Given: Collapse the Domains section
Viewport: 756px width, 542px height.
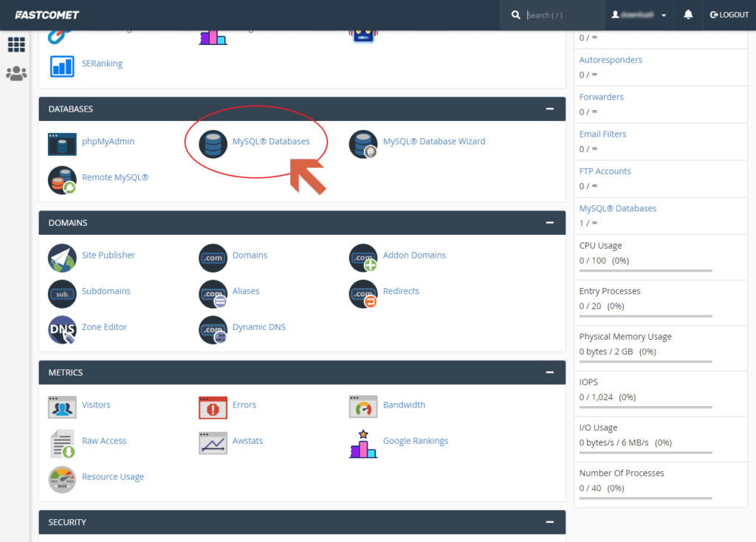Looking at the screenshot, I should [549, 223].
